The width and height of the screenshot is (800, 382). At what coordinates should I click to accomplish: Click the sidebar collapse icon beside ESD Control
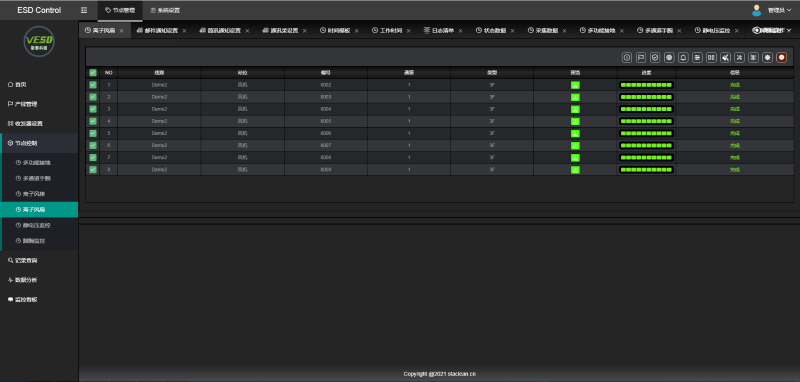(84, 10)
